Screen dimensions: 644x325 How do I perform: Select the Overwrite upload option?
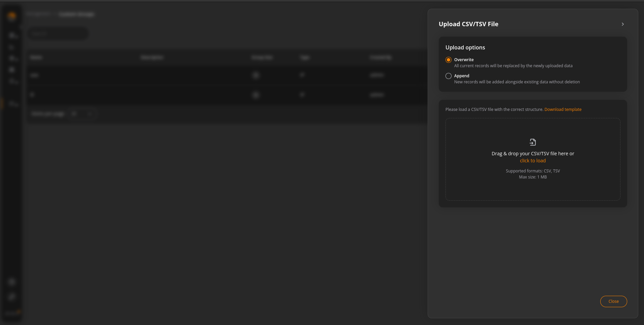pos(449,60)
